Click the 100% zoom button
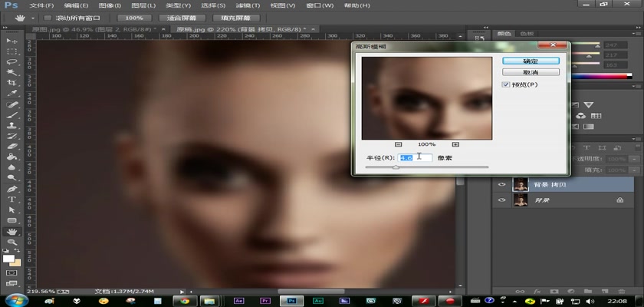Viewport: 644px width, 307px height. [134, 18]
